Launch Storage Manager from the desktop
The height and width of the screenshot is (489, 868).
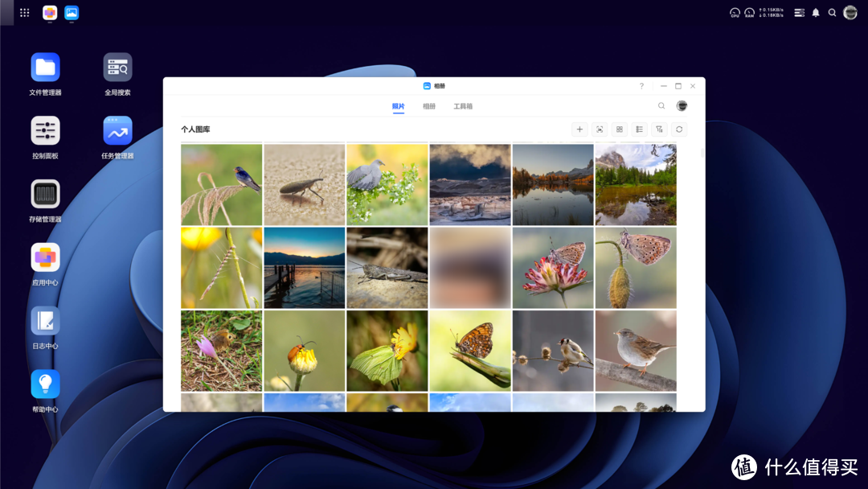tap(45, 195)
